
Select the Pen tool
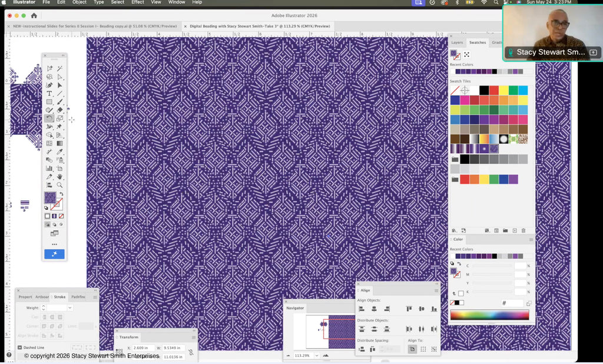[x=49, y=85]
